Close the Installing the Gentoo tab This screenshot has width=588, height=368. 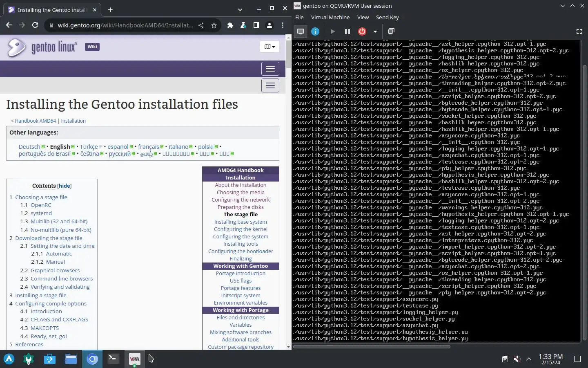(x=95, y=10)
